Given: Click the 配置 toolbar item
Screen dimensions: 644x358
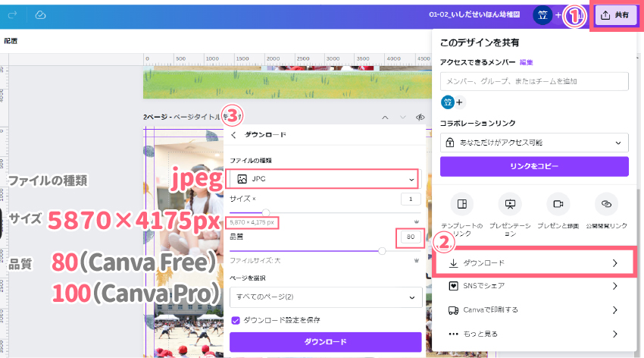Looking at the screenshot, I should pyautogui.click(x=11, y=41).
